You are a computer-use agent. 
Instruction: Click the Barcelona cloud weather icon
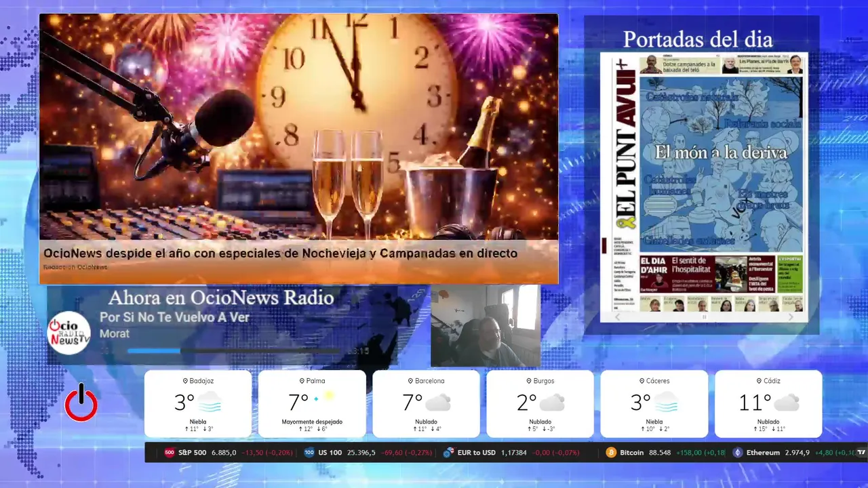point(438,403)
